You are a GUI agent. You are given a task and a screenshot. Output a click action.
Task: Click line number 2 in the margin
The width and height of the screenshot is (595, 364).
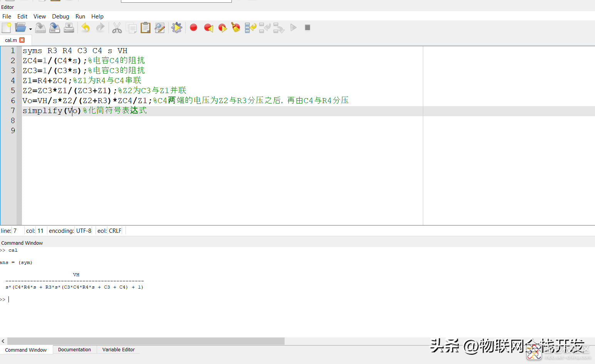pyautogui.click(x=13, y=61)
